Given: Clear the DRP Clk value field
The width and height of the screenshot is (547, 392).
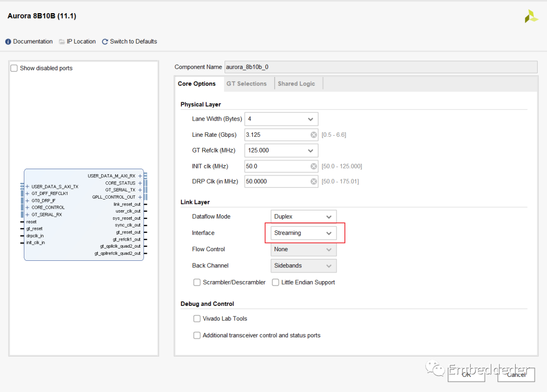Looking at the screenshot, I should click(314, 181).
